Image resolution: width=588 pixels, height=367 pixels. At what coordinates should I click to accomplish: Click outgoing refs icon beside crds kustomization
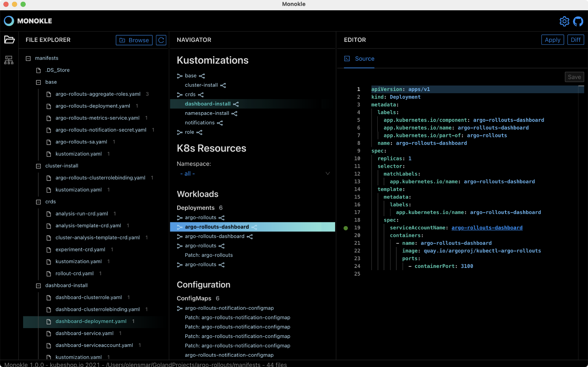[x=201, y=95]
